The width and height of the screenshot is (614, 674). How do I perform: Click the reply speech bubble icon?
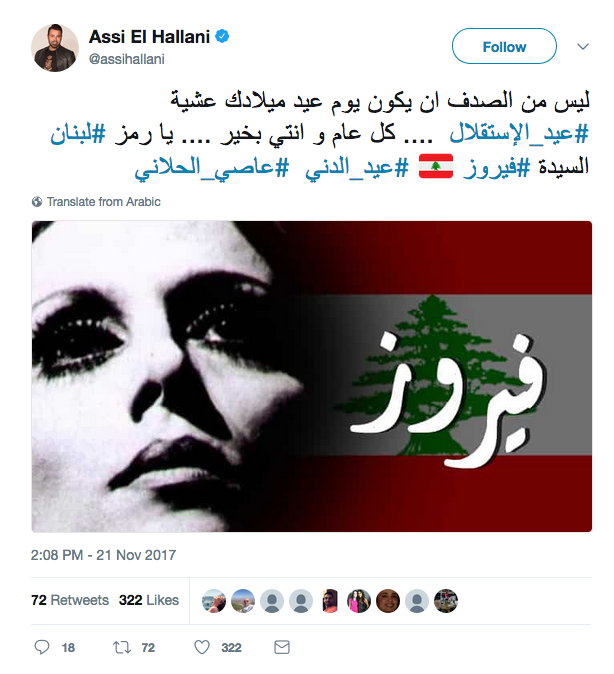42,647
